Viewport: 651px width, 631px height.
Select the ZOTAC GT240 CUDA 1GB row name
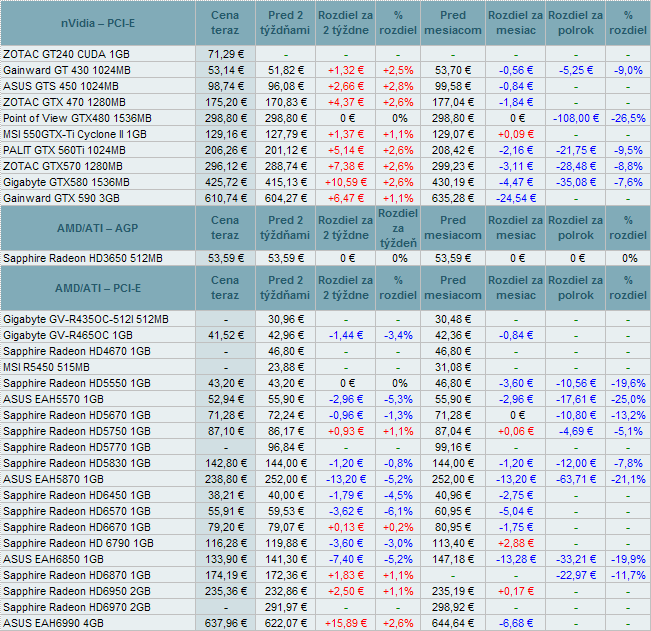66,54
